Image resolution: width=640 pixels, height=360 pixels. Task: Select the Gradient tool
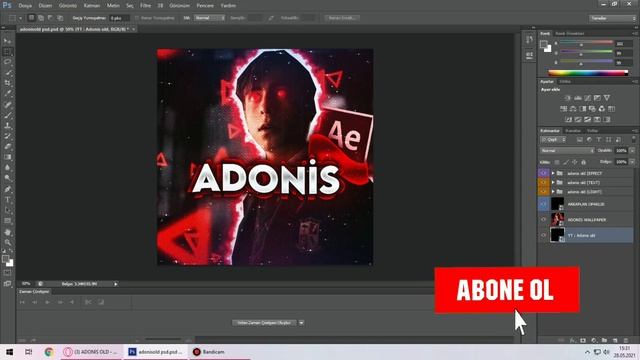click(x=7, y=157)
